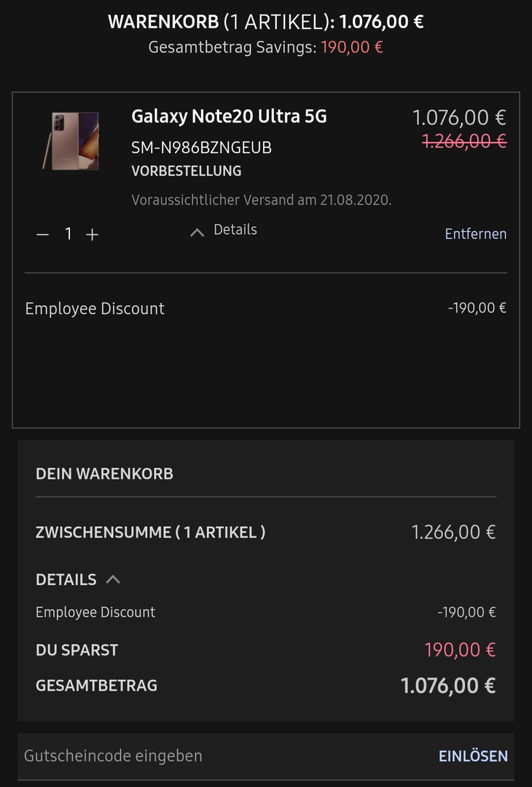Select the quantity value 1
Viewport: 532px width, 787px height.
coord(68,234)
